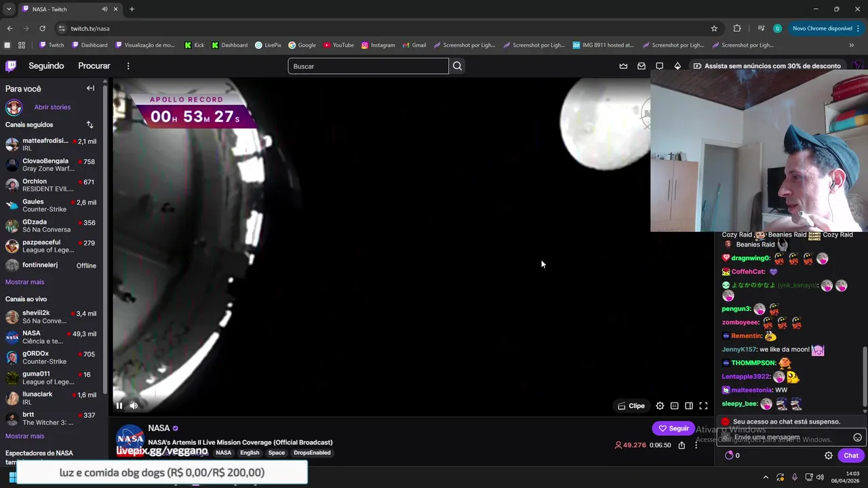
Task: Share the NASA stream
Action: point(682,445)
